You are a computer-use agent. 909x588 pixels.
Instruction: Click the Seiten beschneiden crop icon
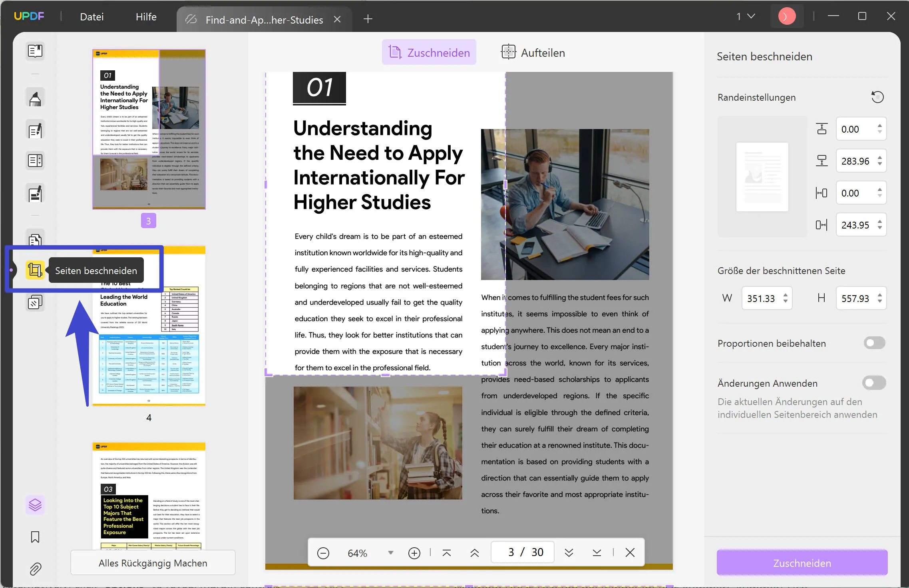pos(35,270)
